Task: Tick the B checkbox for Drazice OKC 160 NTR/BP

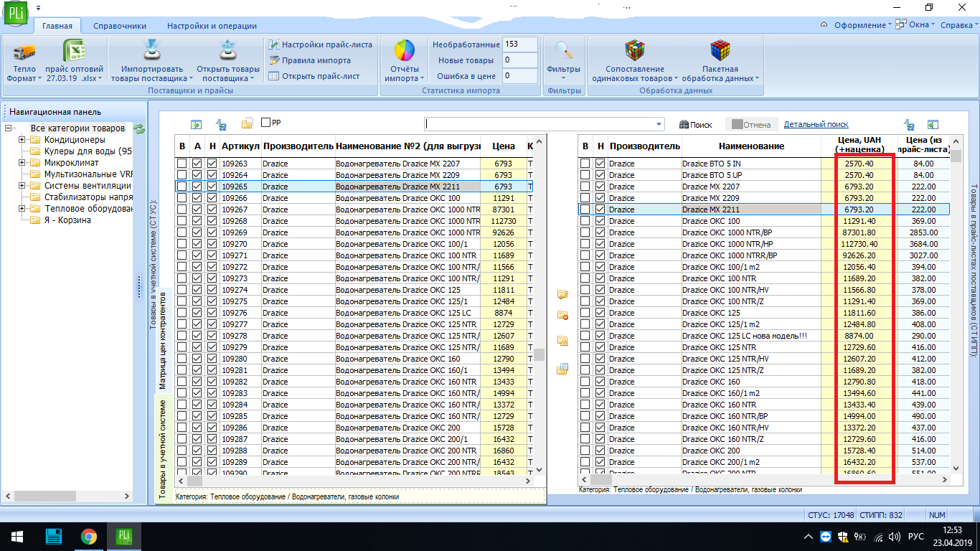Action: [x=585, y=416]
